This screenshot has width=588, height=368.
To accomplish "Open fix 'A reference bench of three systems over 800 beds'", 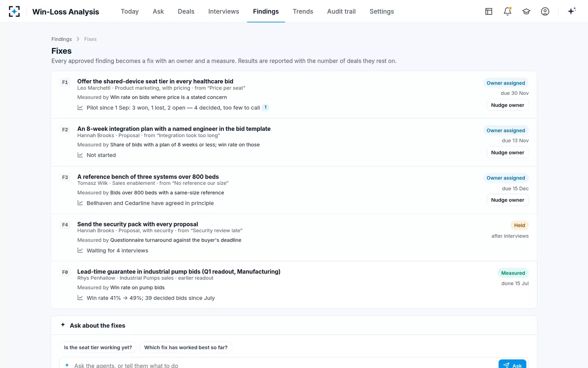I will 148,177.
